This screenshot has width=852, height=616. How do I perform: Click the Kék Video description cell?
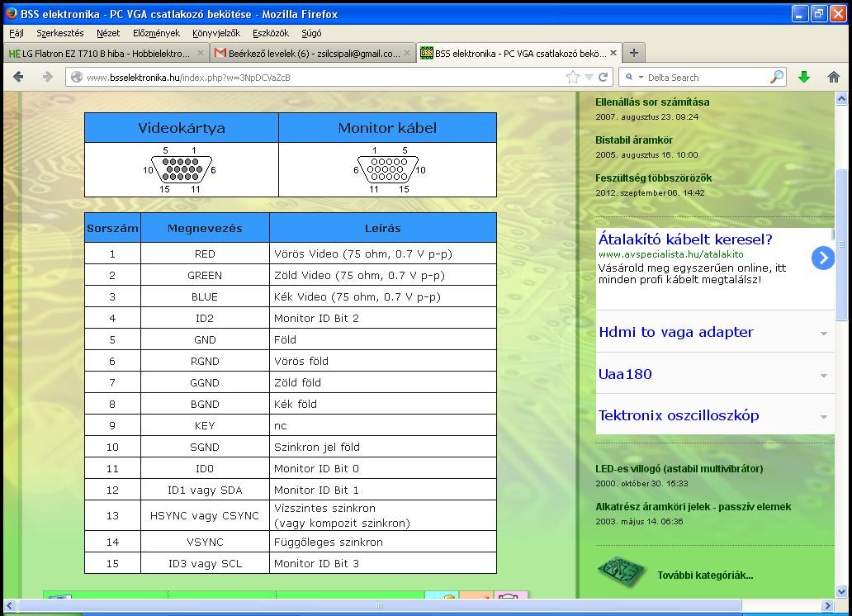pos(383,297)
